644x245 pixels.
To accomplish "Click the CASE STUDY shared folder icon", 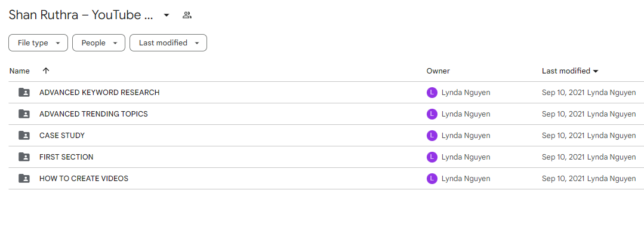I will coord(24,135).
